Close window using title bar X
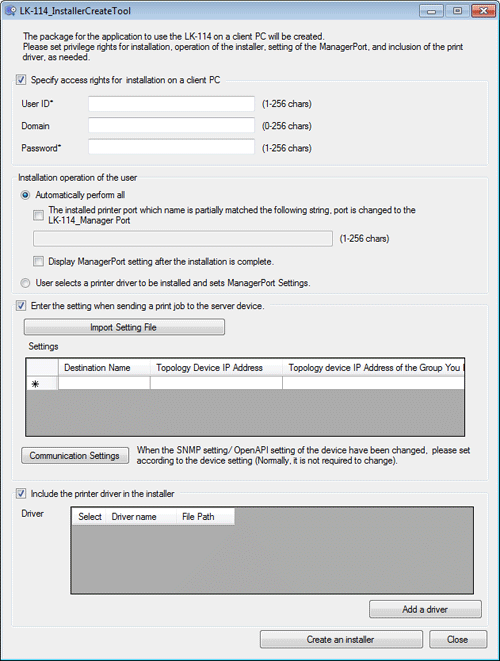Image resolution: width=500 pixels, height=661 pixels. 484,11
